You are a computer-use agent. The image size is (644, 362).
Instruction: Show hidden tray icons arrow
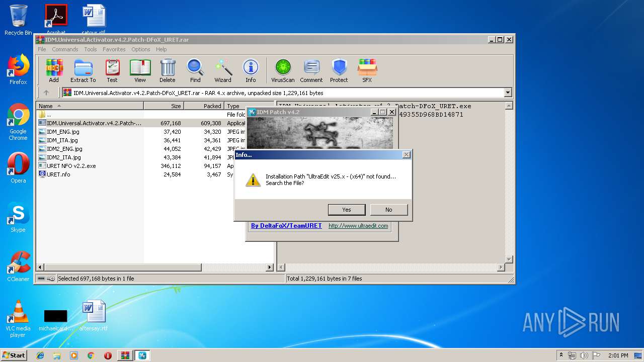561,355
